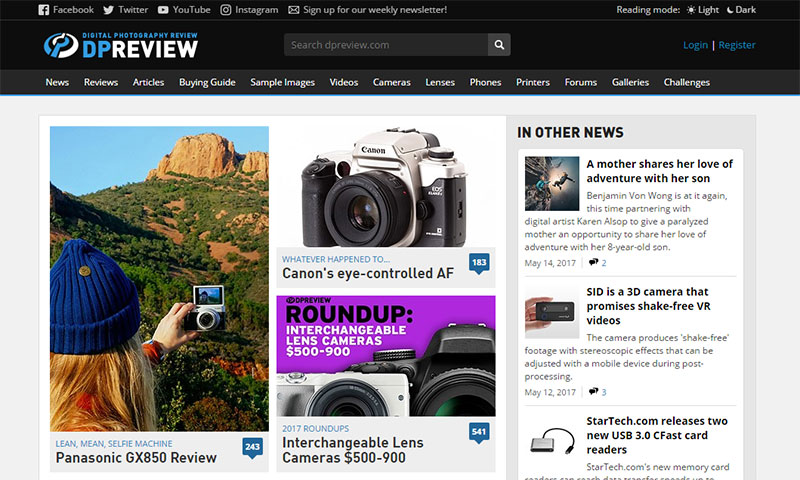Open the 541 comments bubble on Roundup

(479, 433)
